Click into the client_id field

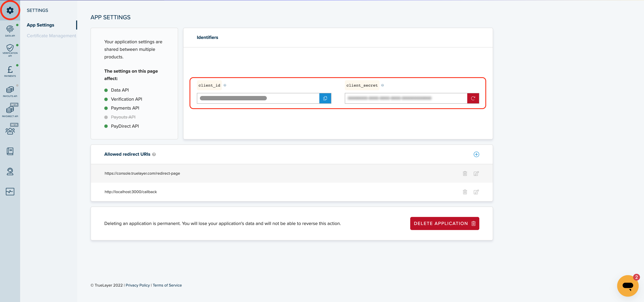click(x=258, y=98)
